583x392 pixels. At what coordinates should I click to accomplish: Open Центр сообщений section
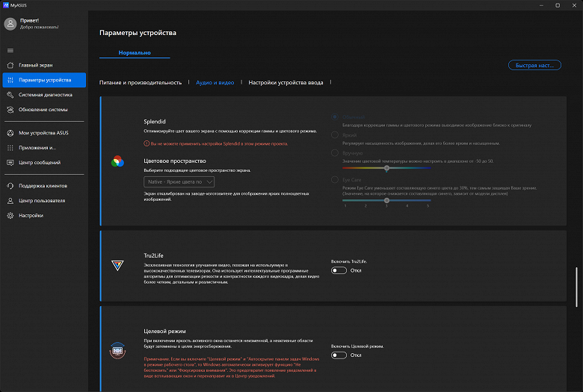pos(39,162)
